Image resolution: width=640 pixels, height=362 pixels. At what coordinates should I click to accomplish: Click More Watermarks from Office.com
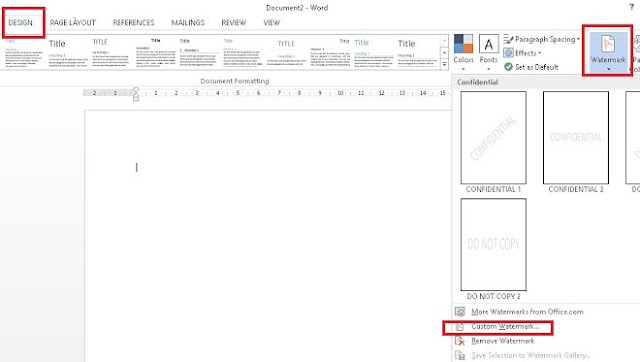(x=527, y=312)
